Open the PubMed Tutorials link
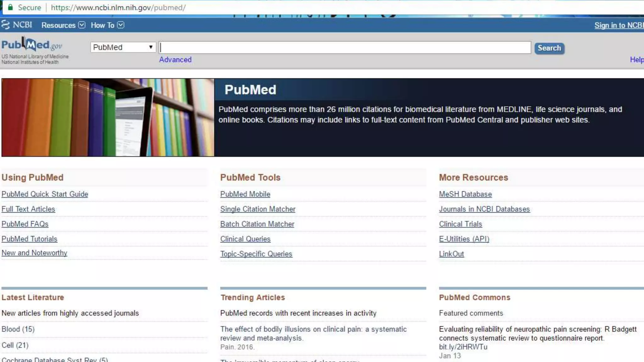Viewport: 644px width, 362px height. click(x=29, y=239)
